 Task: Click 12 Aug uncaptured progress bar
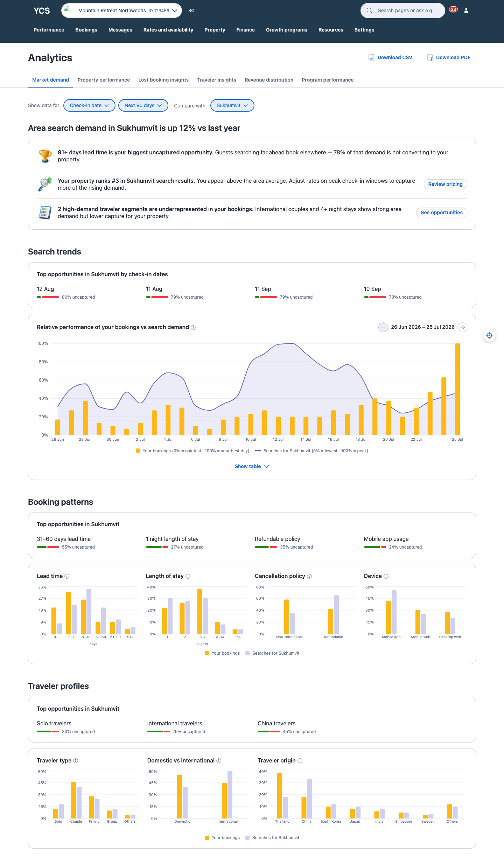(x=48, y=297)
